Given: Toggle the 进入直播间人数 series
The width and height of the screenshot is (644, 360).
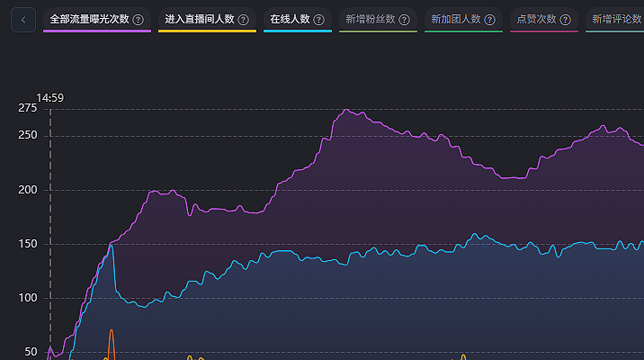Looking at the screenshot, I should (199, 19).
